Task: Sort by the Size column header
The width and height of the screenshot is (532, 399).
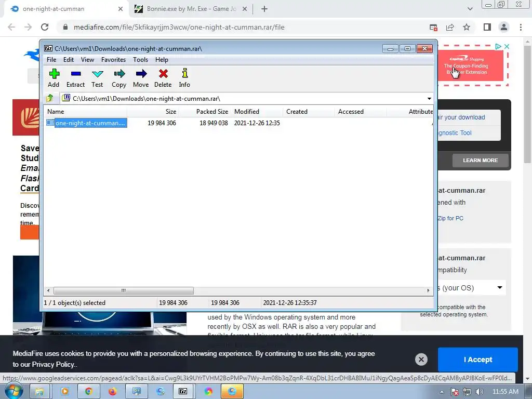Action: coord(153,112)
